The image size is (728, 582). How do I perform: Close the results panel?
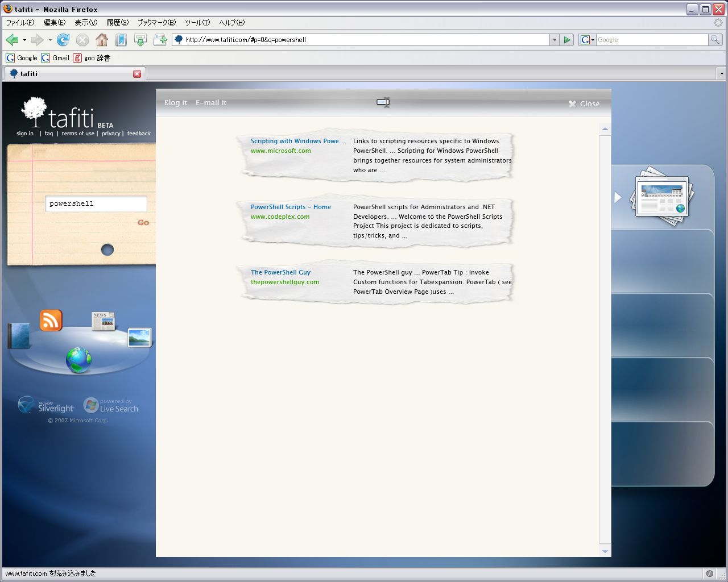(584, 104)
